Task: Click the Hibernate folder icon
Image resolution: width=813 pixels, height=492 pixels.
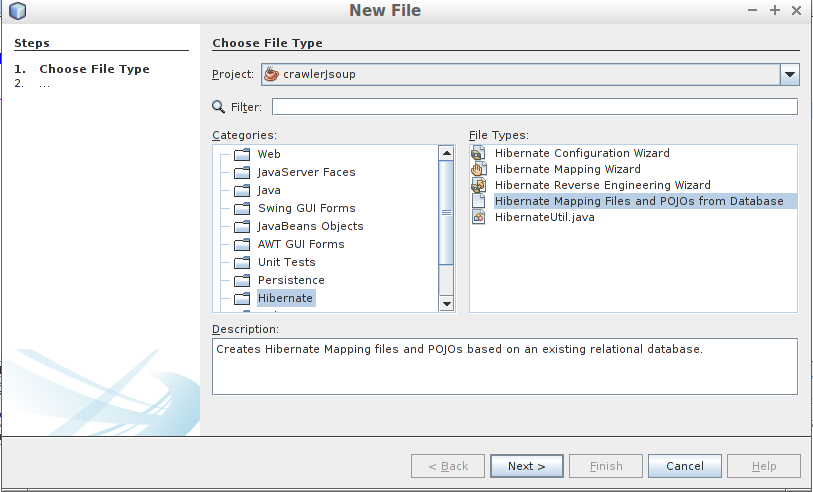Action: pyautogui.click(x=242, y=299)
